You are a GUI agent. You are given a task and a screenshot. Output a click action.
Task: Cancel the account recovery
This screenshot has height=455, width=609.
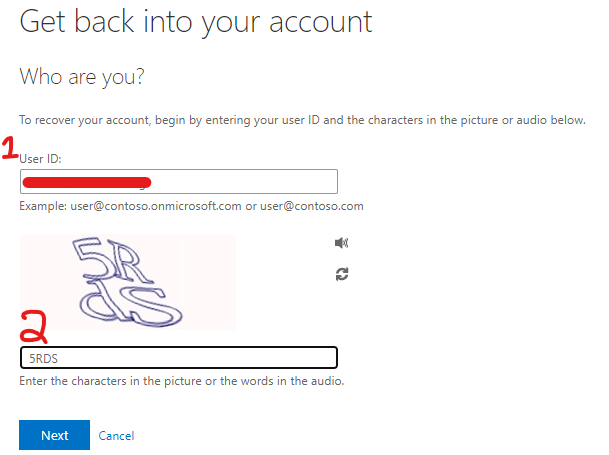coord(116,436)
